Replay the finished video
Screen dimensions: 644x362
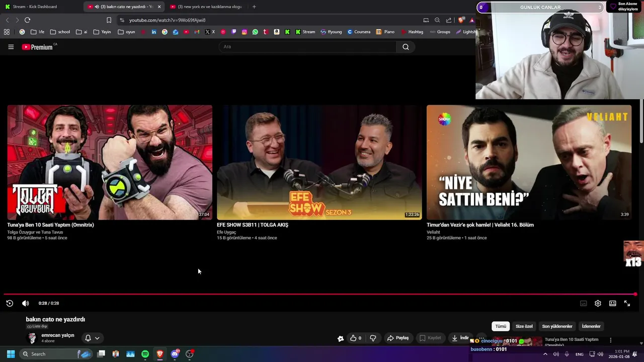[x=10, y=303]
